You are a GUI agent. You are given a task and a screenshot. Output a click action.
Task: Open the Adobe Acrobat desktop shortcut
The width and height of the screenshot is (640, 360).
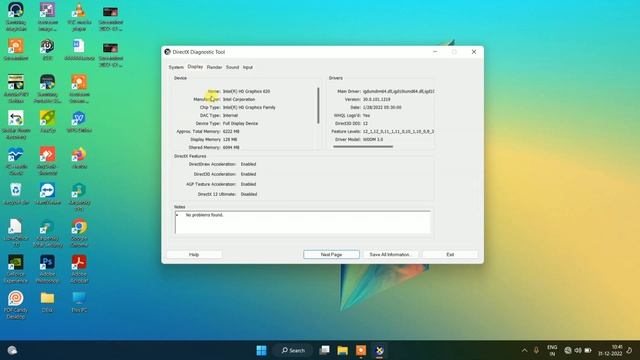[x=79, y=269]
